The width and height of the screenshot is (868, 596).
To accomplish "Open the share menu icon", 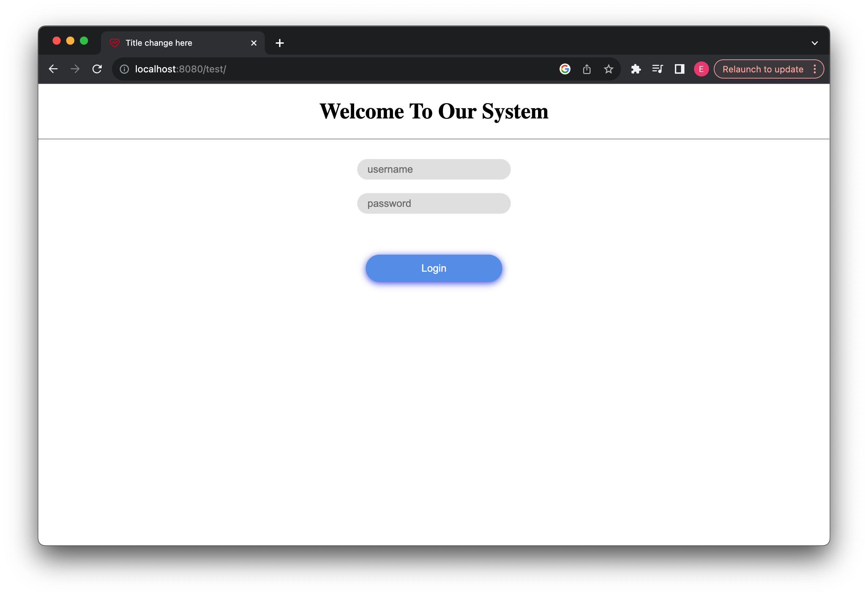I will [587, 69].
